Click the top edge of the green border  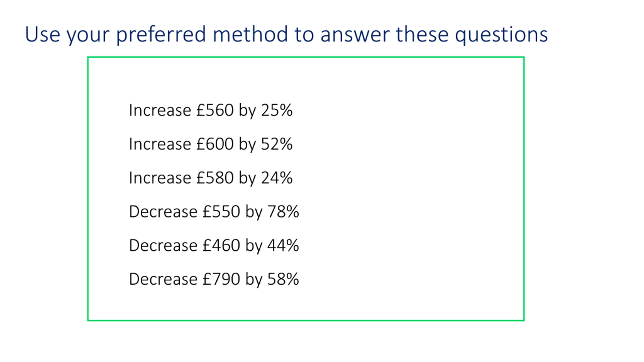click(306, 57)
